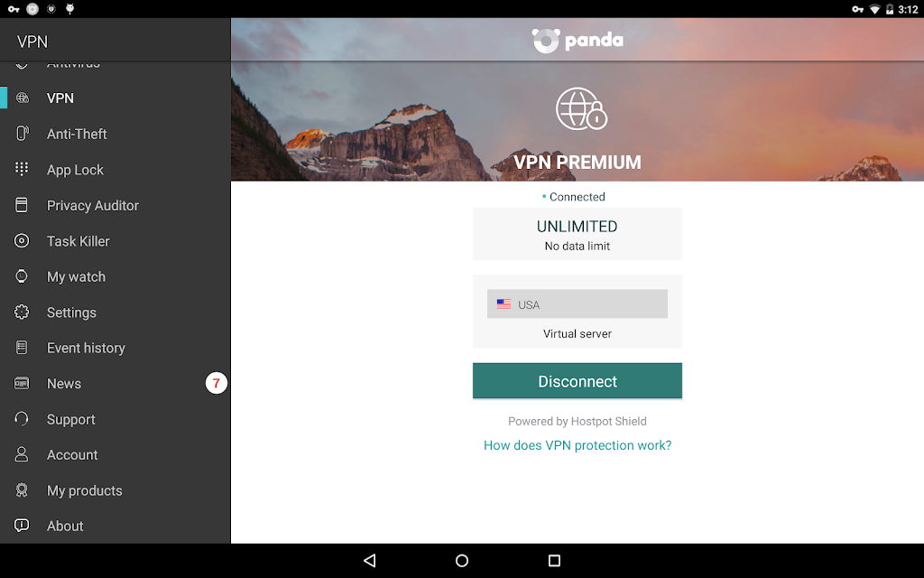The height and width of the screenshot is (578, 924).
Task: Tap the Android back navigation button
Action: tap(369, 560)
